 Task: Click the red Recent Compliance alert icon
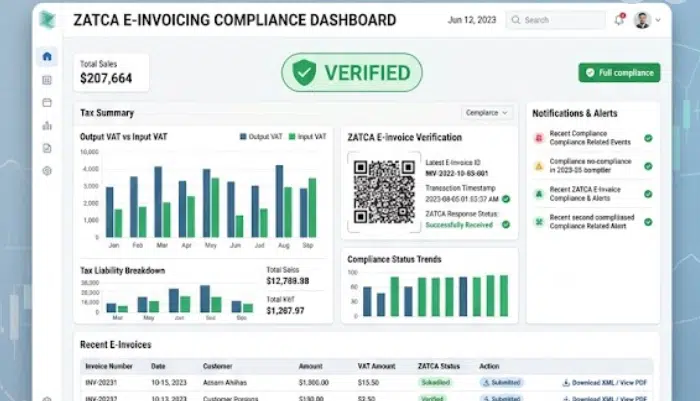point(539,138)
